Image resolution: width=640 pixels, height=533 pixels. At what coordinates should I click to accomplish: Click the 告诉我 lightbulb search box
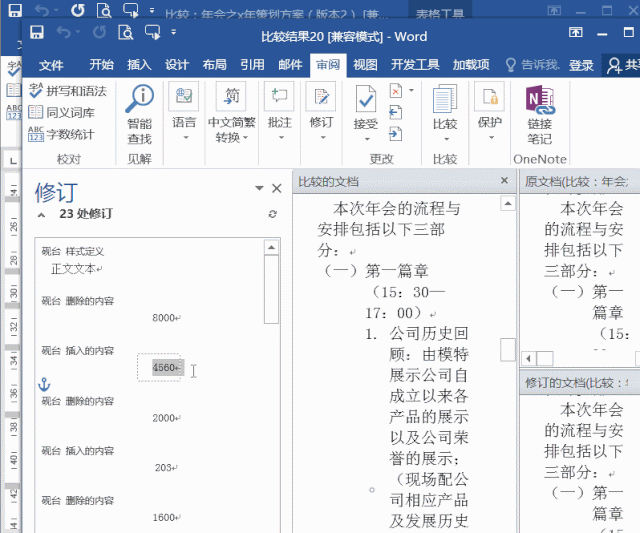(532, 64)
